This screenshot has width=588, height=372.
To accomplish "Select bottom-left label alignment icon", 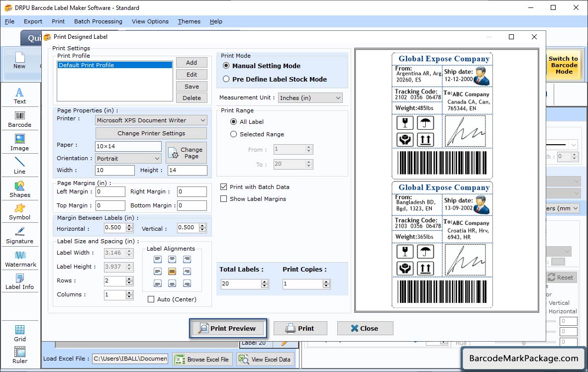I will click(x=158, y=283).
